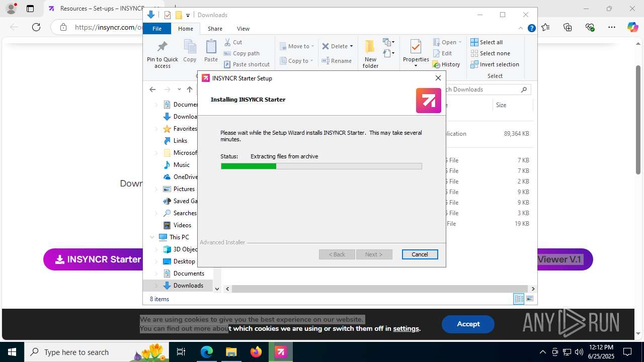The image size is (644, 362).
Task: Select Videos in navigation pane
Action: pyautogui.click(x=182, y=225)
